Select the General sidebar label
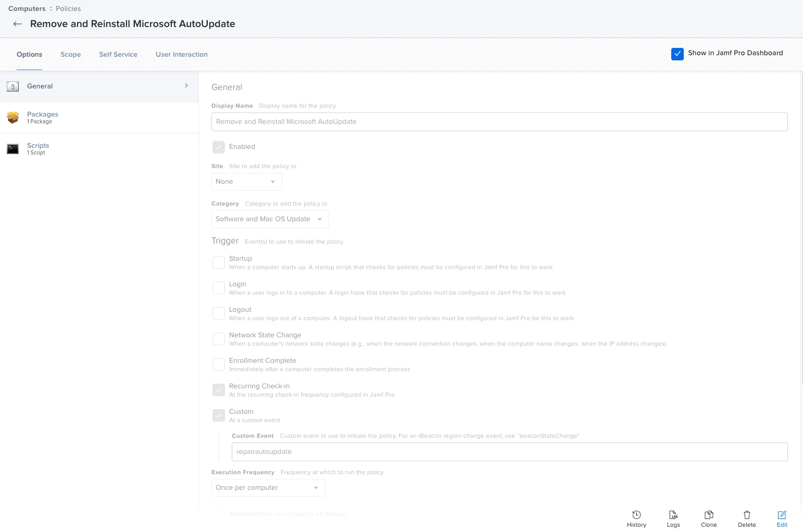This screenshot has width=803, height=532. click(40, 86)
